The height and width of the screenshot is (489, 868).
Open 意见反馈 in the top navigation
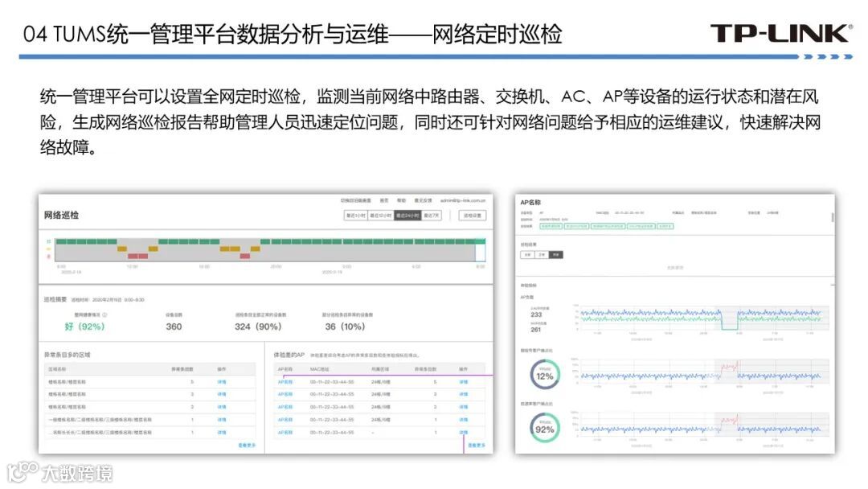coord(423,200)
